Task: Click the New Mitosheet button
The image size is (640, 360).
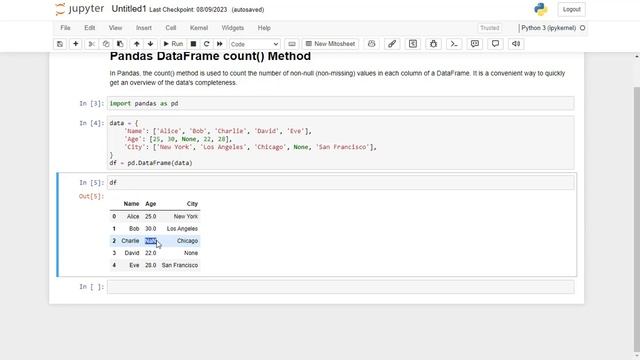Action: (x=330, y=44)
